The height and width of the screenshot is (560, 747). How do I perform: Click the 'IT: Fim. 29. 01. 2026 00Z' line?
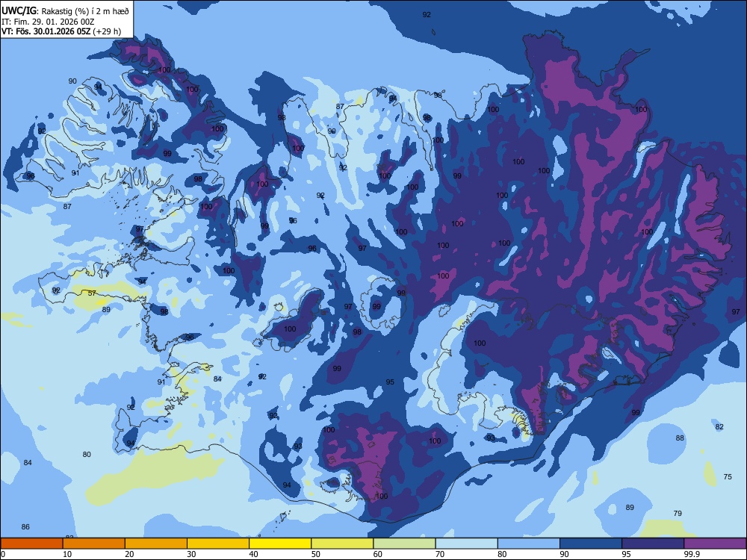(x=48, y=22)
